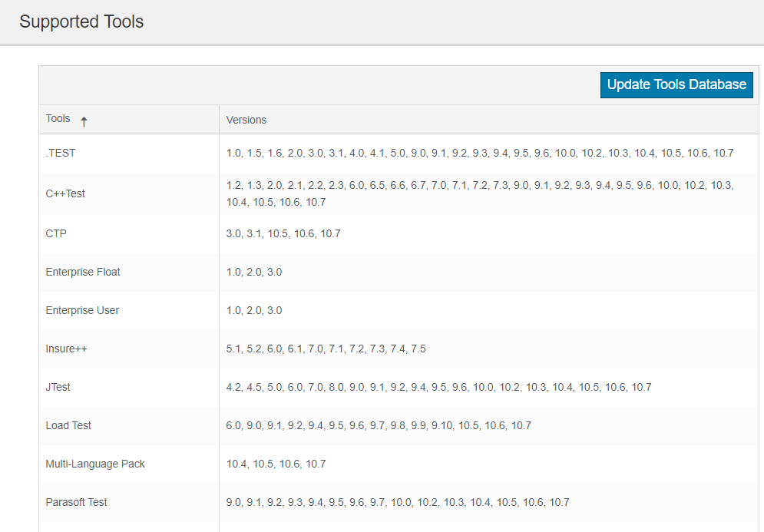Click the Parasoft Test versions list

pos(398,502)
